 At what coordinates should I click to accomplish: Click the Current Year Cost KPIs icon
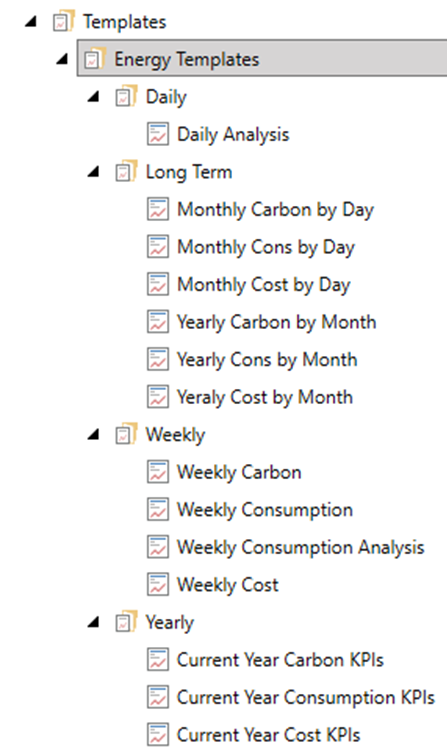[x=158, y=734]
